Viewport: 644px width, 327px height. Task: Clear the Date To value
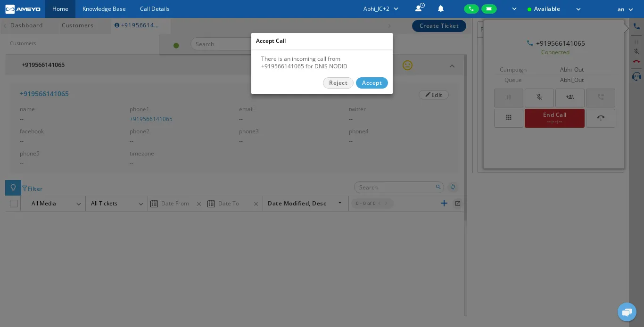pos(256,204)
